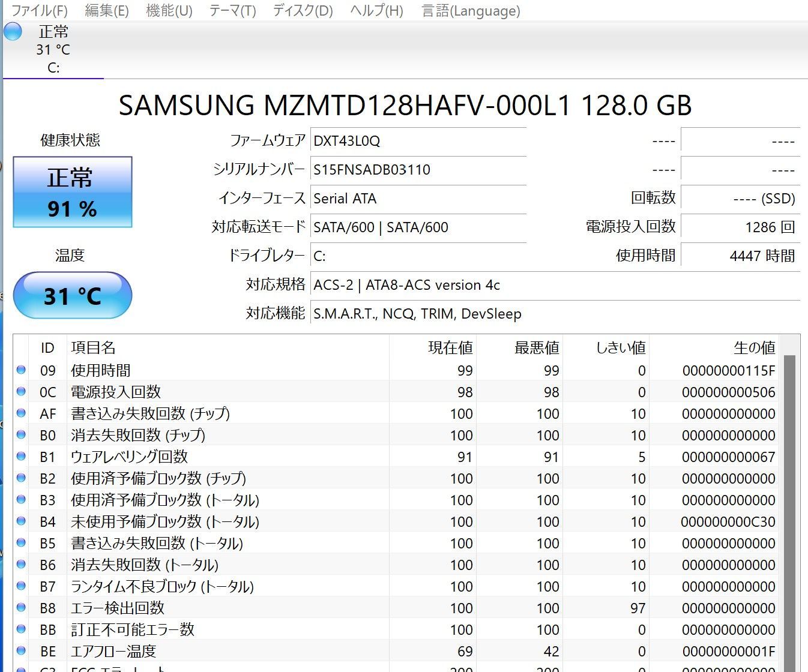Viewport: 808px width, 672px height.
Task: Select the エアフロー温度 row name
Action: coord(113,651)
